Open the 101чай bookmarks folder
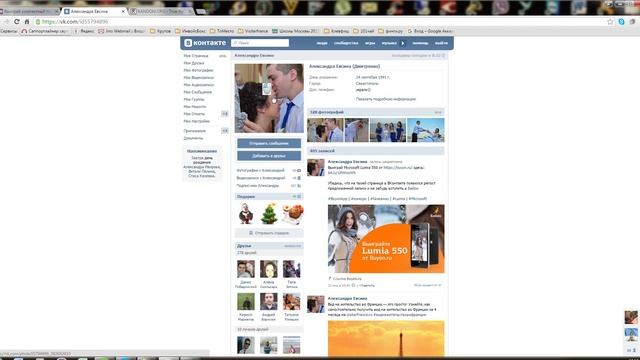 [x=364, y=31]
